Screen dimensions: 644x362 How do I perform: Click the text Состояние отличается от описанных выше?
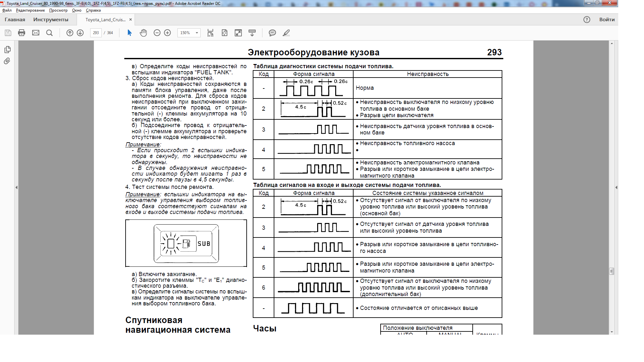pos(419,308)
